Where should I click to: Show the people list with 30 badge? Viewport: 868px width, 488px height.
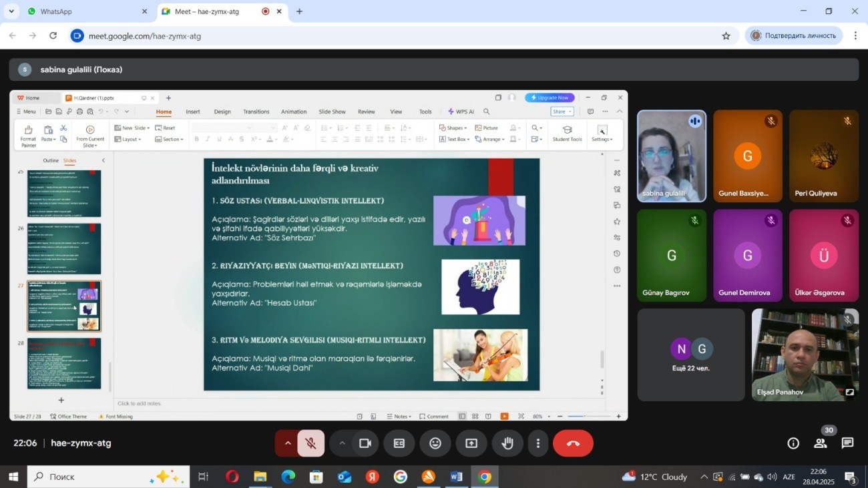[x=821, y=443]
